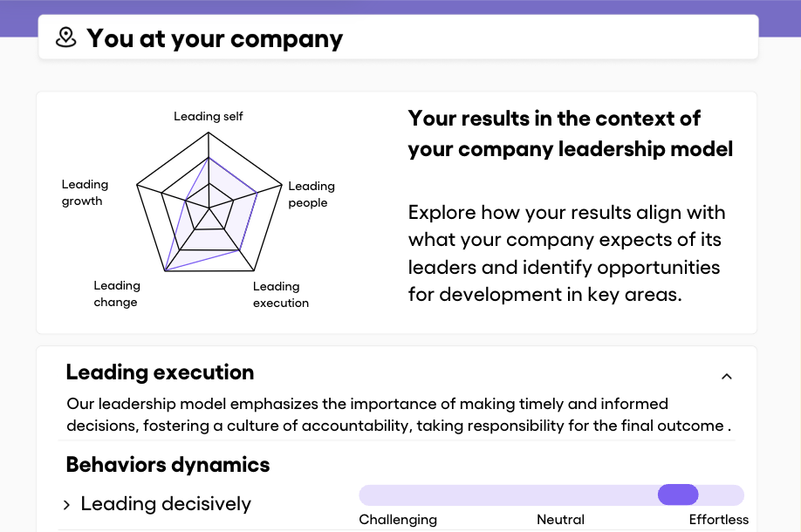The height and width of the screenshot is (532, 801).
Task: Click the Leading growth radar label
Action: tap(85, 193)
